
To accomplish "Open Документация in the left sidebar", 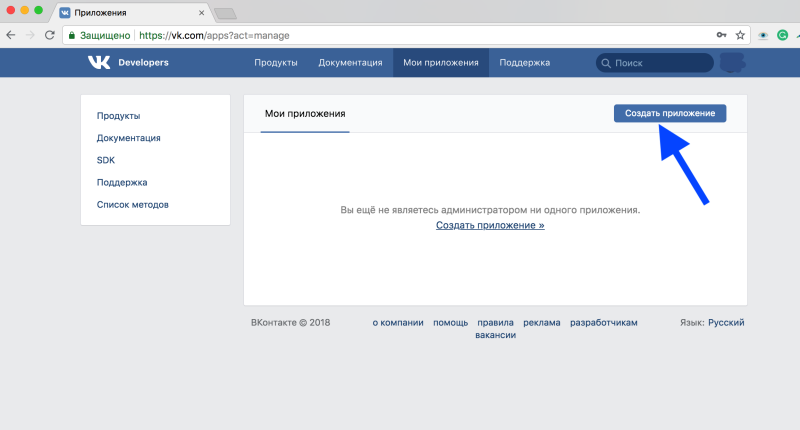I will tap(129, 138).
